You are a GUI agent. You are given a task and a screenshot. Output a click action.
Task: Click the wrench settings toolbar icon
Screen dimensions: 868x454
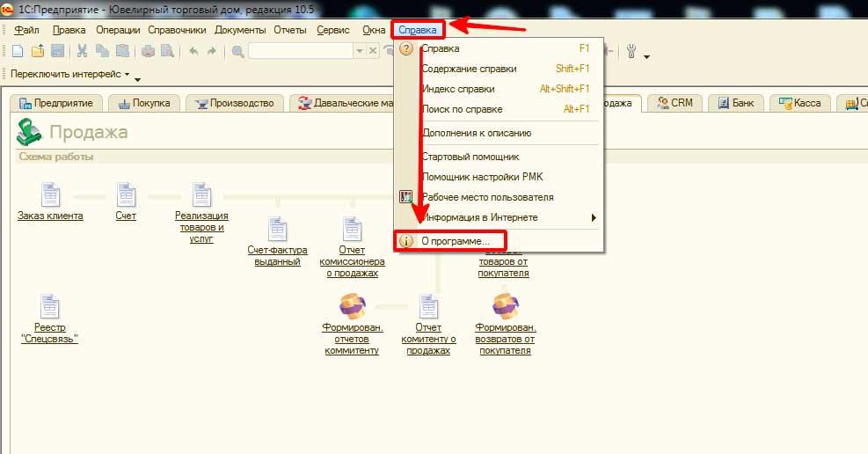[x=631, y=52]
